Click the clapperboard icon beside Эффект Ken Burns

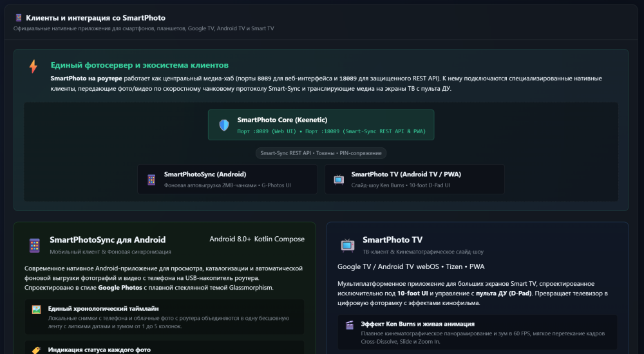pos(350,325)
